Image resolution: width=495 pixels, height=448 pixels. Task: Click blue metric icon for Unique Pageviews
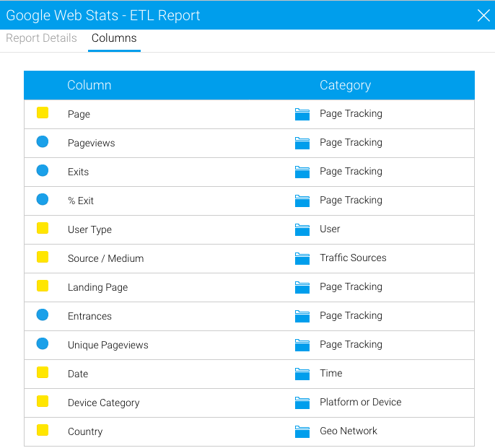click(x=43, y=343)
